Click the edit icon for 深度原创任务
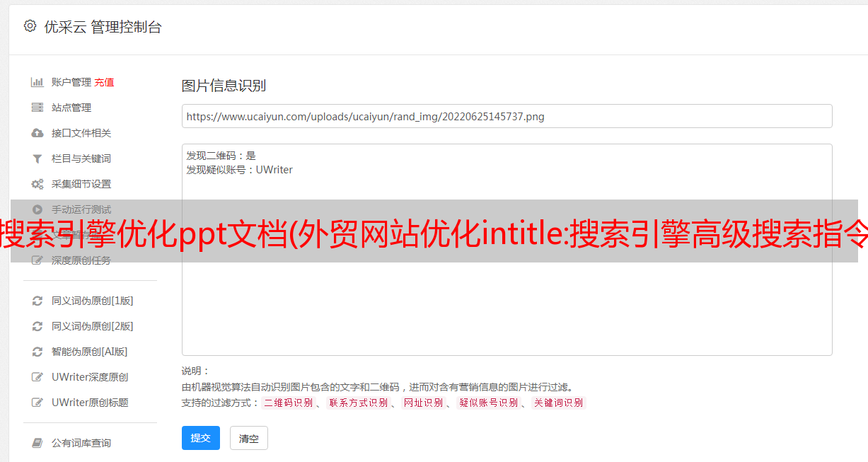This screenshot has width=868, height=462. (x=37, y=260)
